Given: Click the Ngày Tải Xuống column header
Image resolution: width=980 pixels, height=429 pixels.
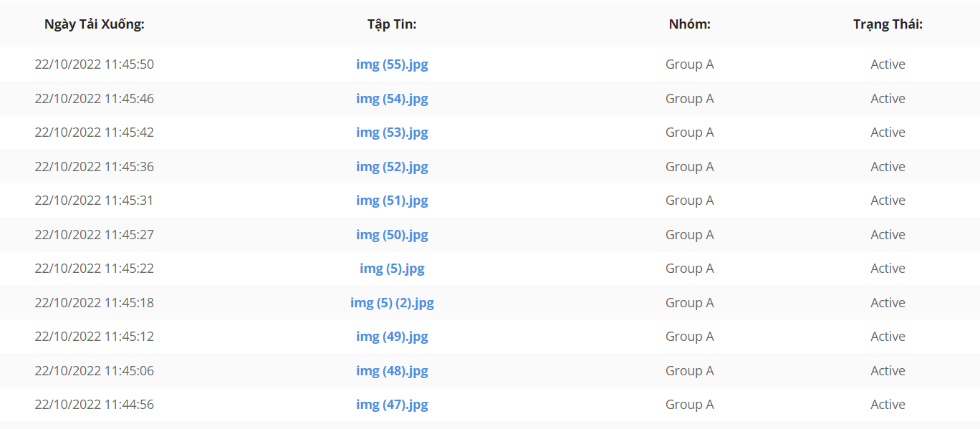Looking at the screenshot, I should coord(95,24).
